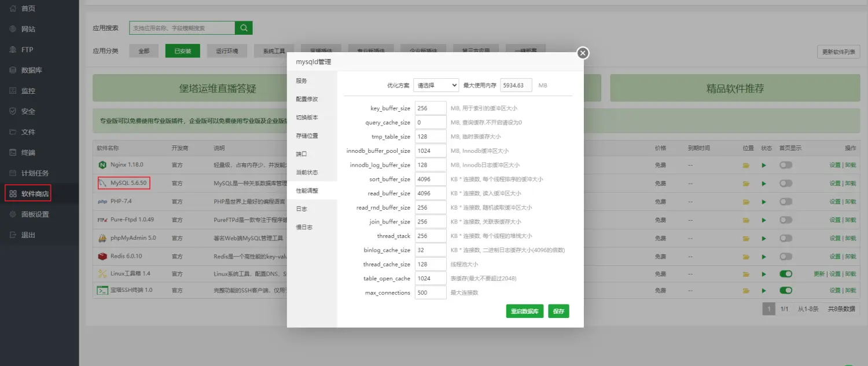Enable the homepage display toggle for Nginx
Image resolution: width=868 pixels, height=366 pixels.
click(x=786, y=165)
